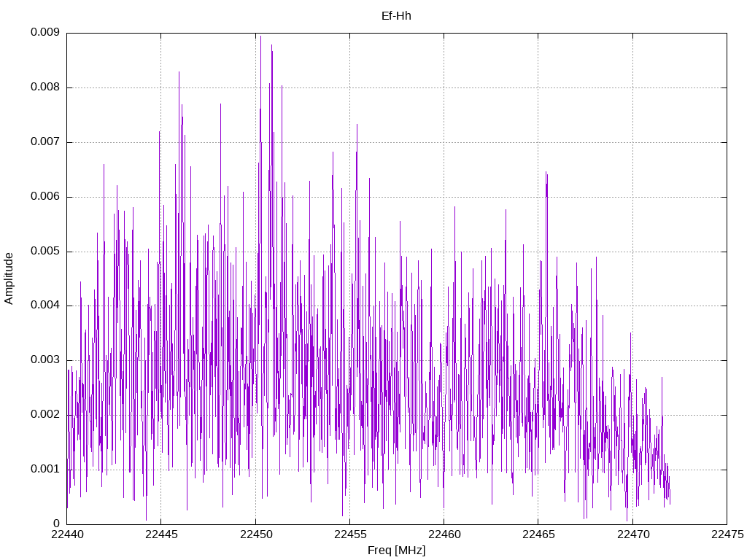This screenshot has height=560, width=747.
Task: Click the x-axis tick label 22465
Action: pyautogui.click(x=539, y=534)
